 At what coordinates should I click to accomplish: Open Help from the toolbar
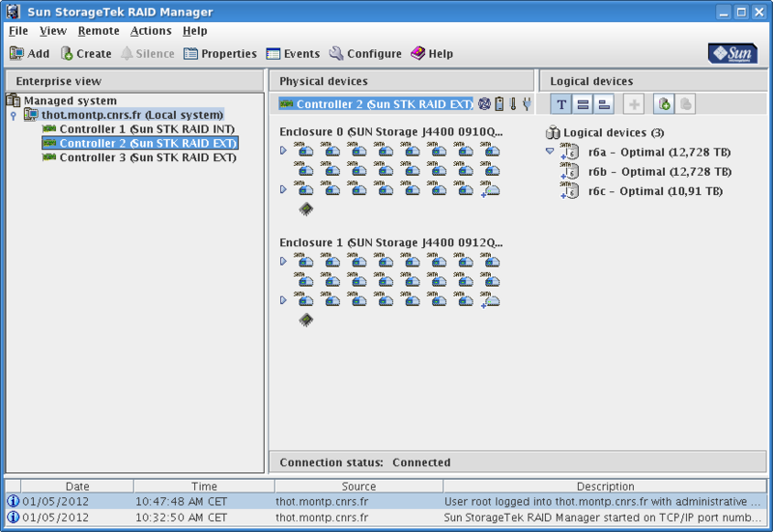click(432, 54)
